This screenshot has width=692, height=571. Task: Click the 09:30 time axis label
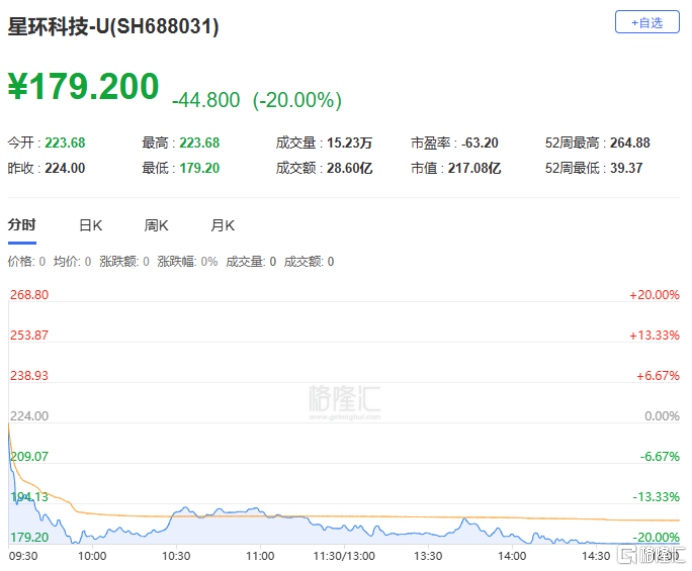[x=23, y=556]
